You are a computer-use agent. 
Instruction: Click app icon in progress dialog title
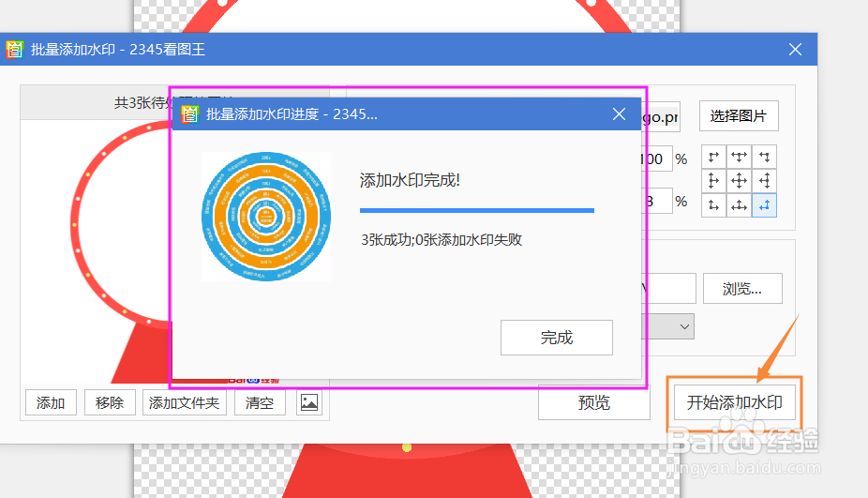190,114
